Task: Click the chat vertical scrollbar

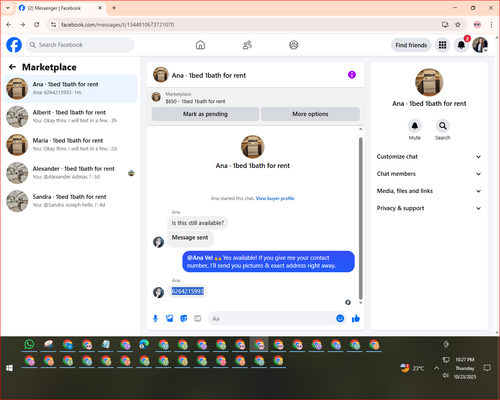Action: [x=360, y=218]
